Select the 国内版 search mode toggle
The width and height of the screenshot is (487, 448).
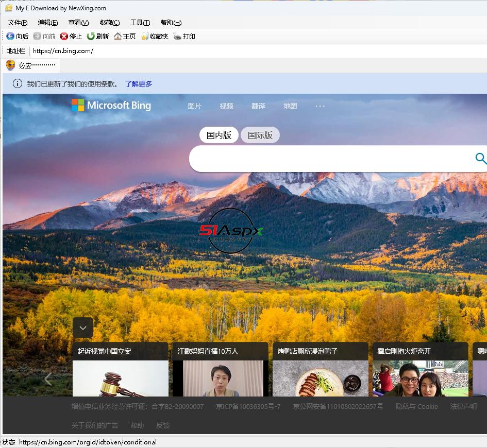[219, 135]
